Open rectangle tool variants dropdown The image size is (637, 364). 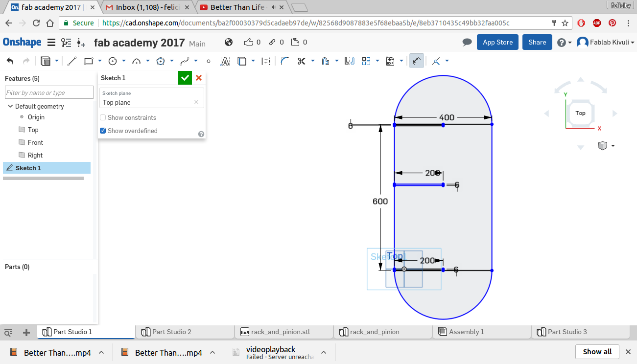tap(100, 61)
